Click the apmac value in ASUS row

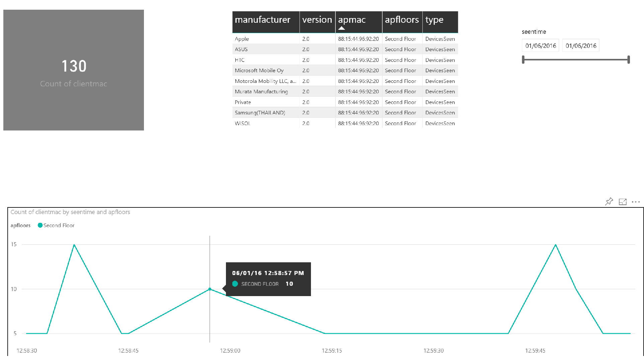coord(358,49)
